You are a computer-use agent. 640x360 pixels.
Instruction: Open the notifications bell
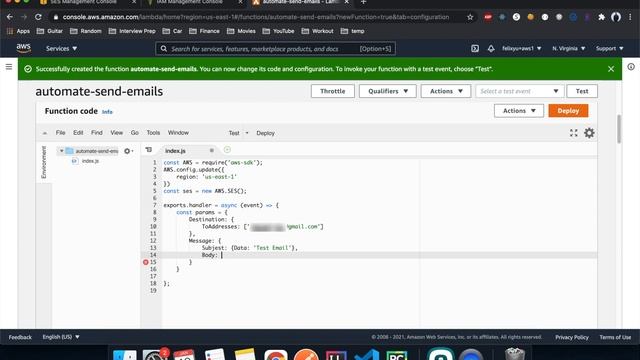click(x=491, y=49)
